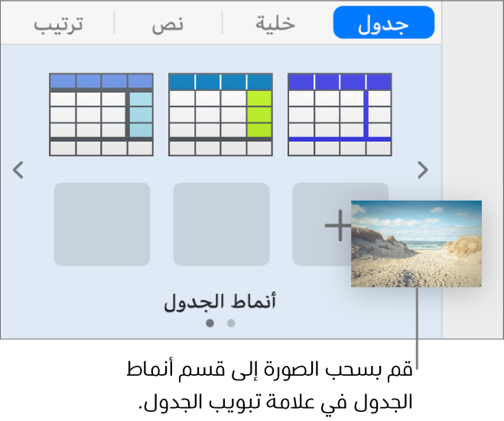This screenshot has height=421, width=504.
Task: Open the ترتيب tab
Action: coord(59,24)
